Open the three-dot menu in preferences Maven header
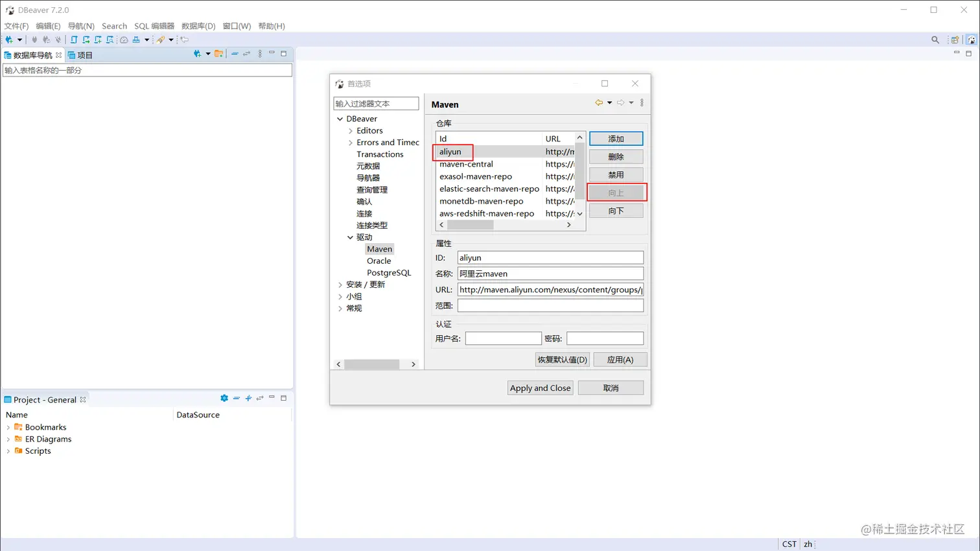 click(x=642, y=102)
